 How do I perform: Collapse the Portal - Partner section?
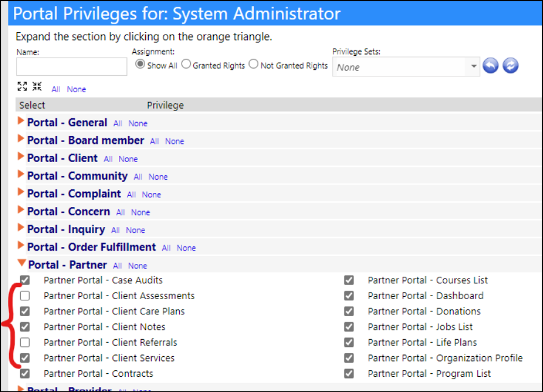coord(22,263)
